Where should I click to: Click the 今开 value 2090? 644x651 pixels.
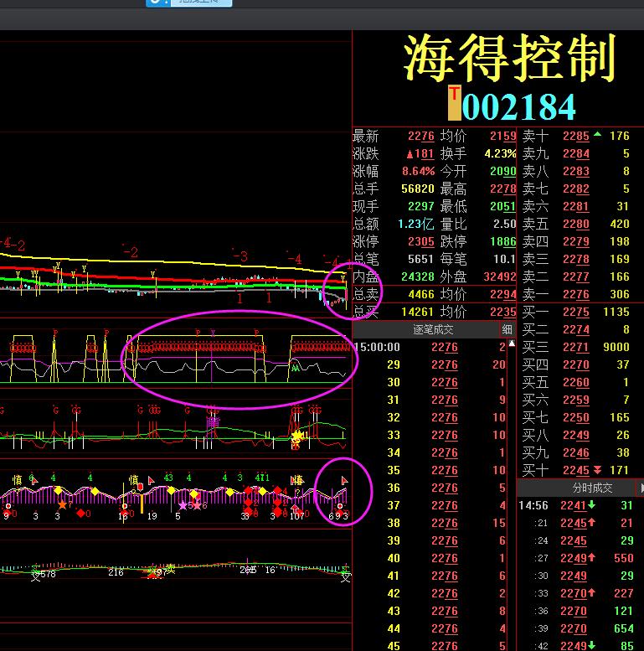pyautogui.click(x=503, y=172)
